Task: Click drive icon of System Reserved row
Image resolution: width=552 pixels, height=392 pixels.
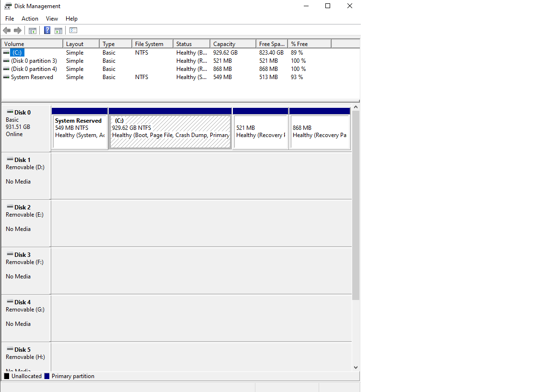Action: tap(6, 77)
